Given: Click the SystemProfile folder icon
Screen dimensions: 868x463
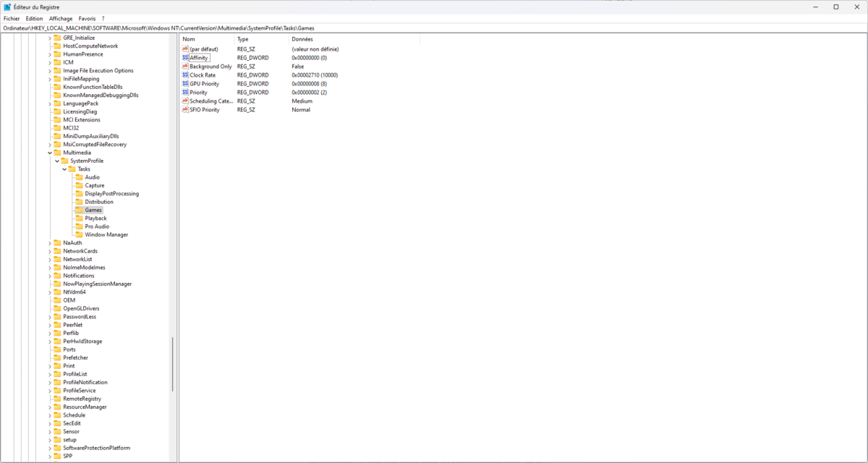Looking at the screenshot, I should [64, 161].
